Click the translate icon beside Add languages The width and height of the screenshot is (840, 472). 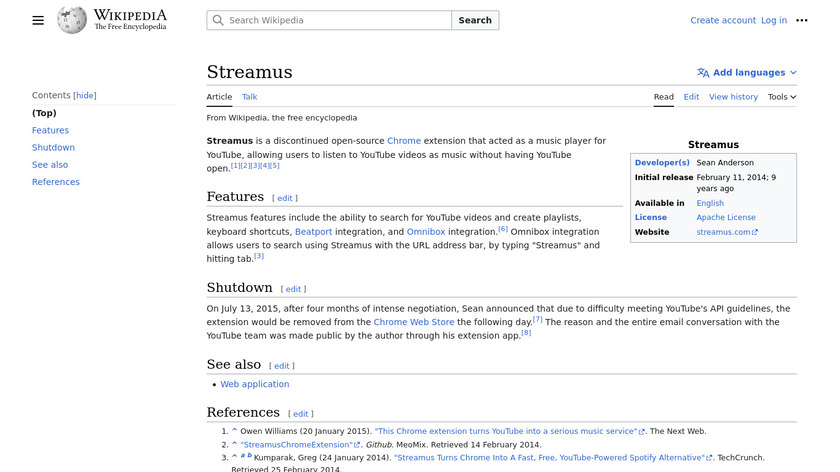703,73
